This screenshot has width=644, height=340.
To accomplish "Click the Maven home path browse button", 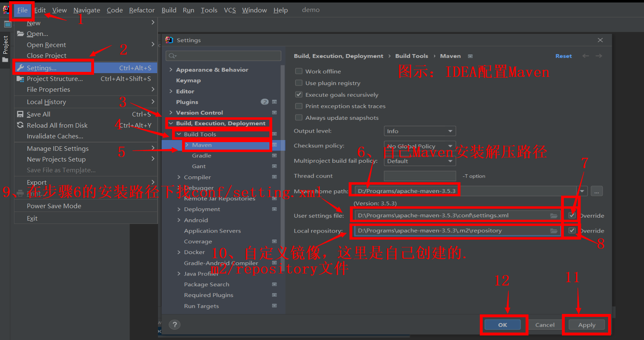I will point(597,191).
